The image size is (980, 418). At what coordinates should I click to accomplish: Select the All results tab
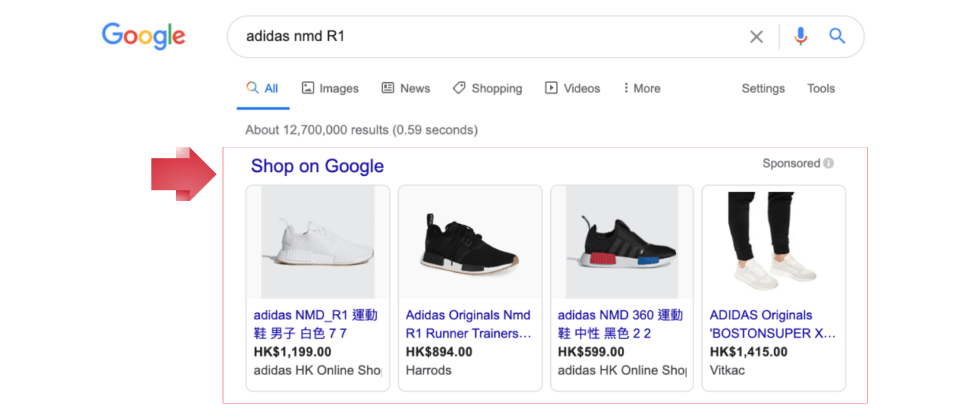tap(263, 88)
